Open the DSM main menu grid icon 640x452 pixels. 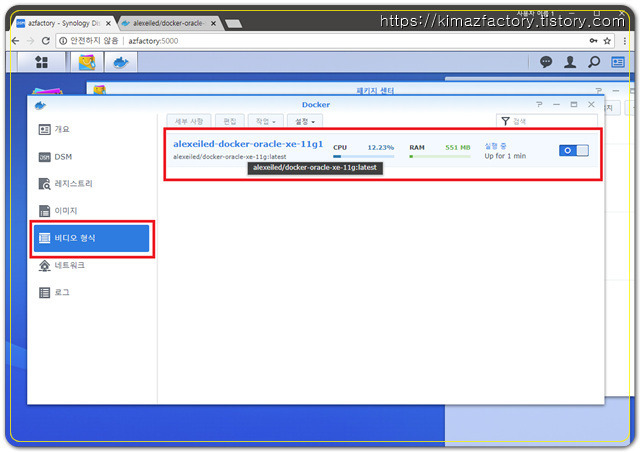41,62
